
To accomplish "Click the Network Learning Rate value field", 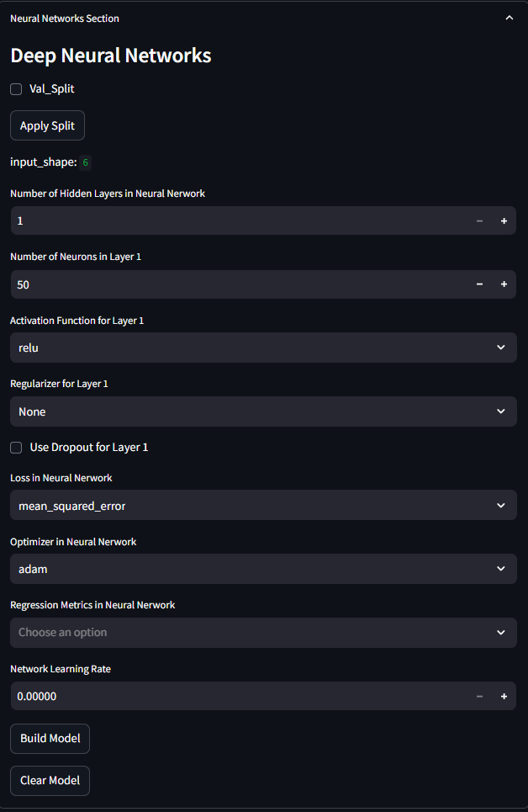I will tap(239, 696).
